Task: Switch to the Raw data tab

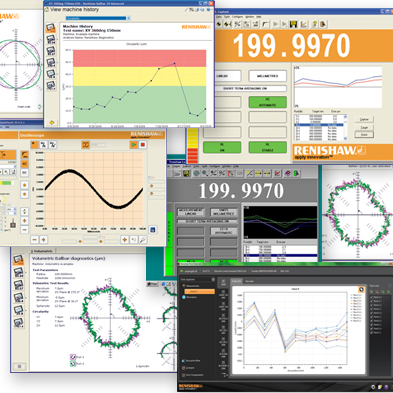Action: click(x=249, y=281)
